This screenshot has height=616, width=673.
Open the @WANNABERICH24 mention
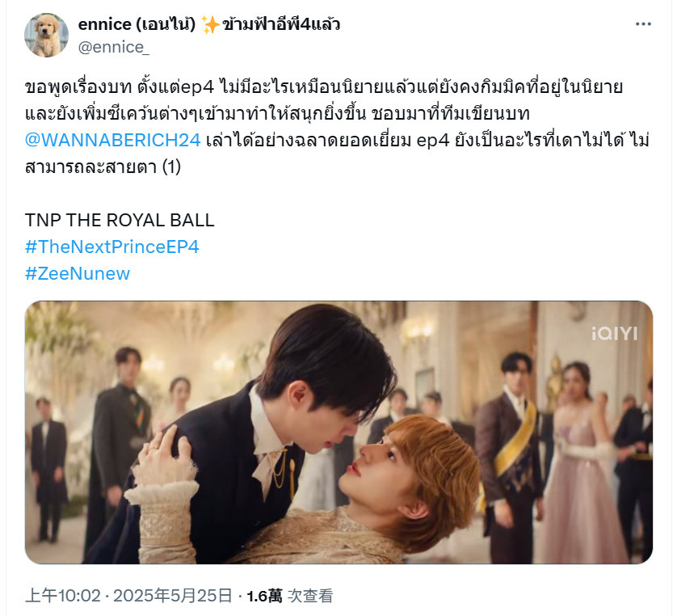click(x=113, y=141)
